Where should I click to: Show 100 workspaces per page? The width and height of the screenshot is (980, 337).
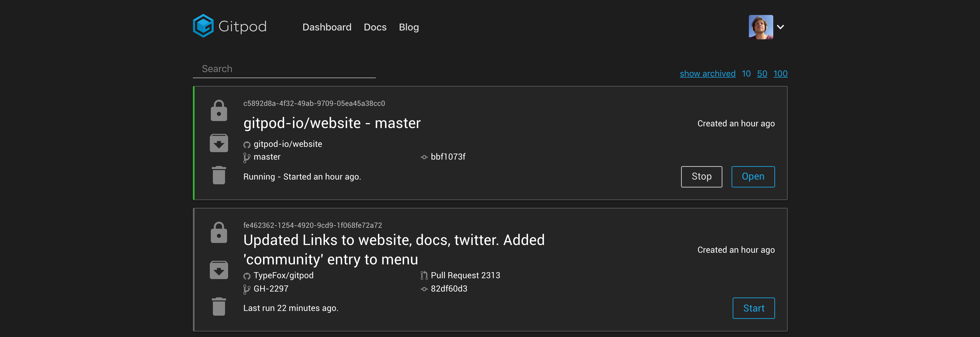coord(781,73)
